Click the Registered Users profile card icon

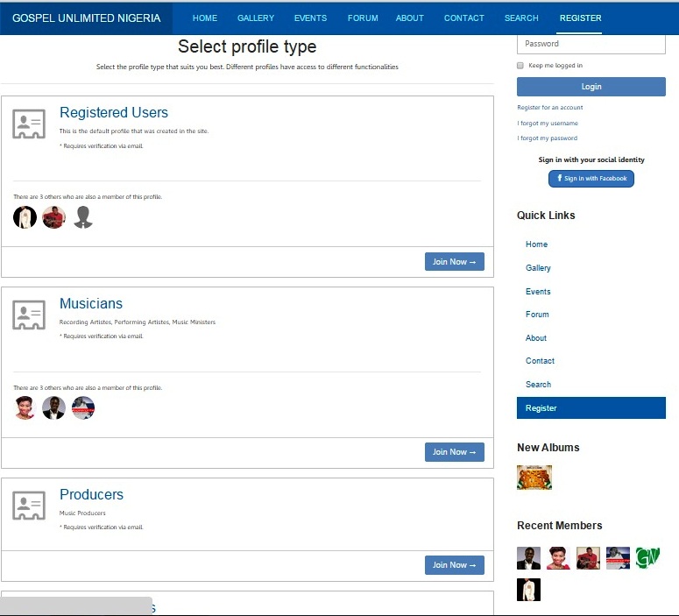(29, 125)
